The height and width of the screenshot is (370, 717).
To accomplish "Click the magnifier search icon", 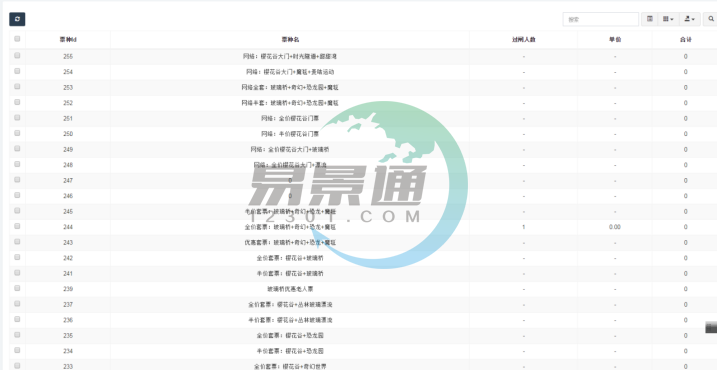I will [711, 19].
